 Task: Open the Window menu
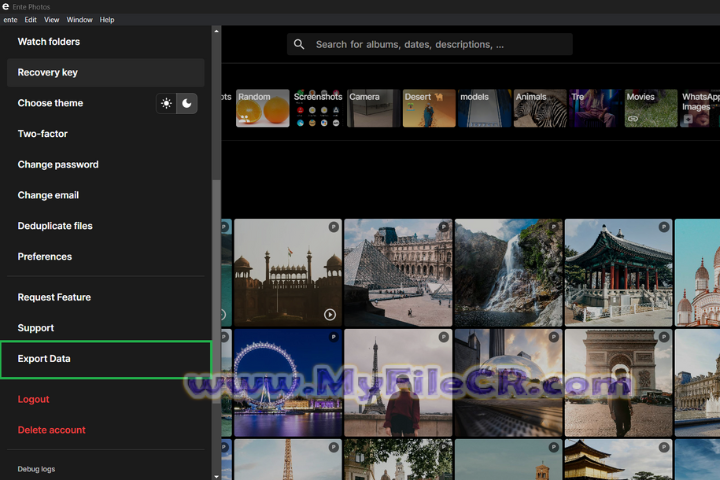79,20
